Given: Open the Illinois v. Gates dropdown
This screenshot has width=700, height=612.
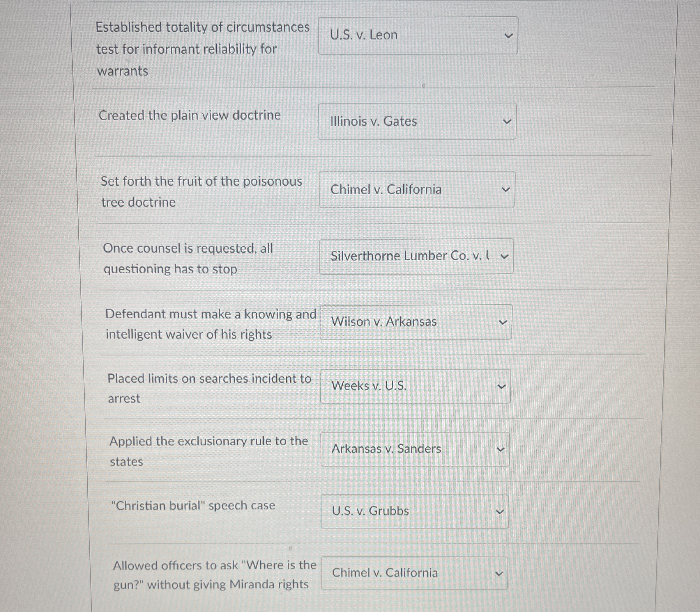Looking at the screenshot, I should tap(417, 121).
